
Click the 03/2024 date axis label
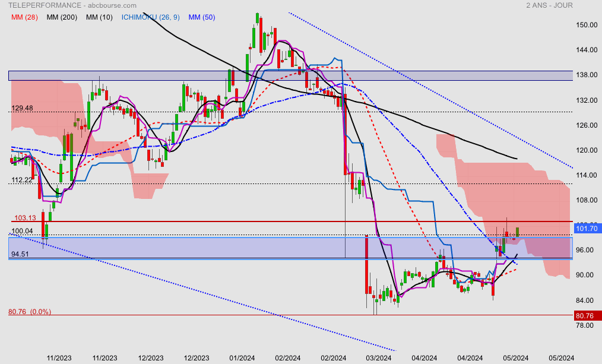[379, 358]
